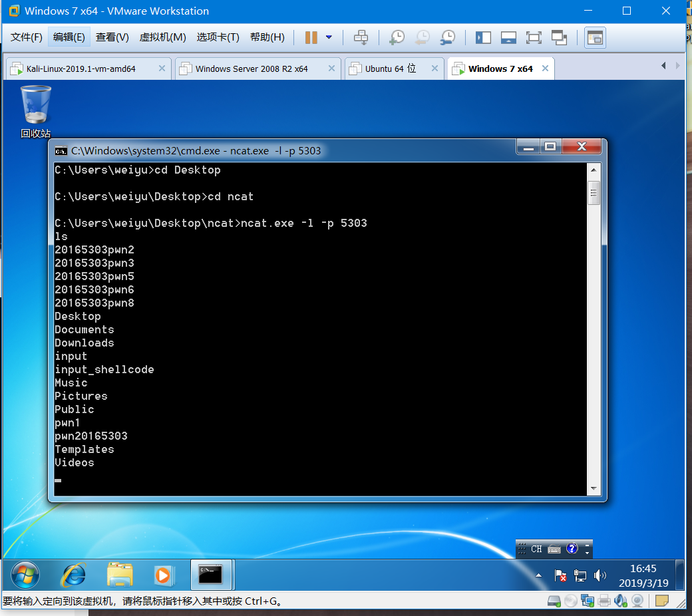Screen dimensions: 692x616
Task: Click cmd scrollbar up arrow
Action: pyautogui.click(x=594, y=170)
